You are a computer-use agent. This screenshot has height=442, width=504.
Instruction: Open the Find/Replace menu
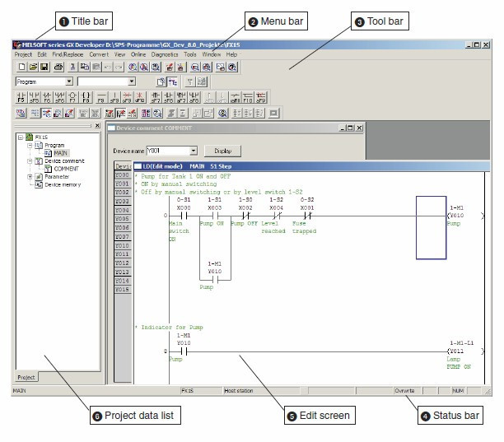click(68, 54)
